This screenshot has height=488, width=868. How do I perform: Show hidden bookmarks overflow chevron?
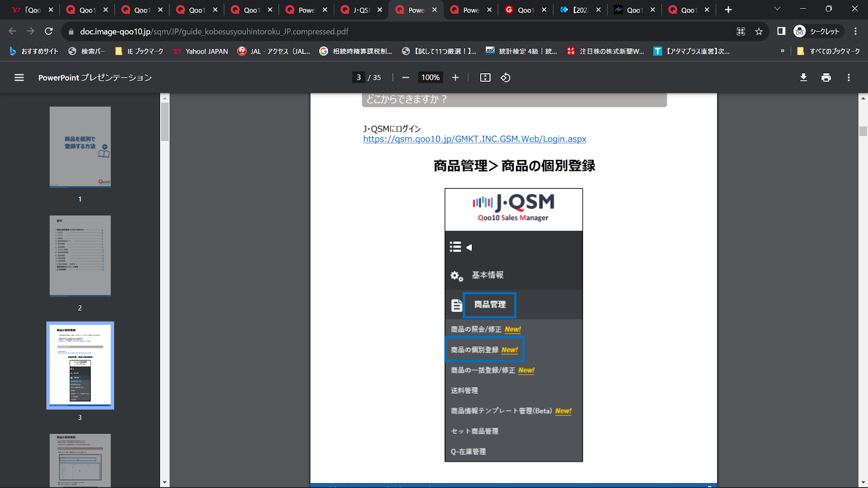(x=782, y=51)
